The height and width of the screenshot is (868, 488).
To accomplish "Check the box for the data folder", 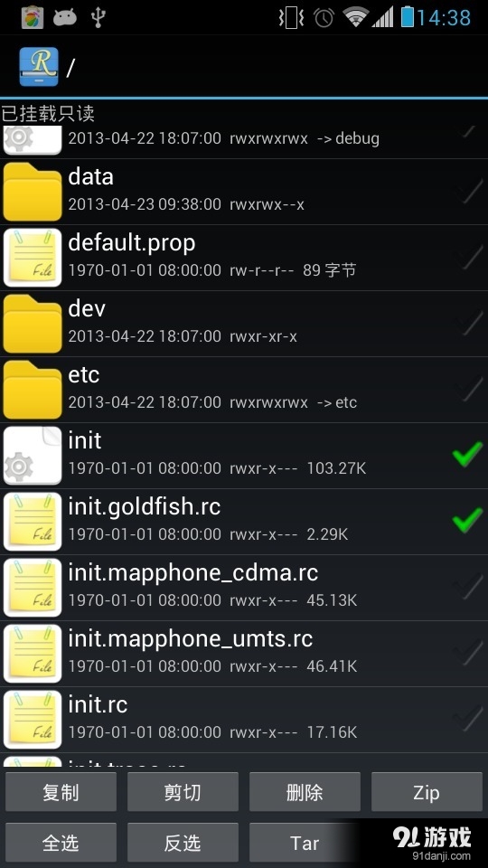I will tap(467, 191).
